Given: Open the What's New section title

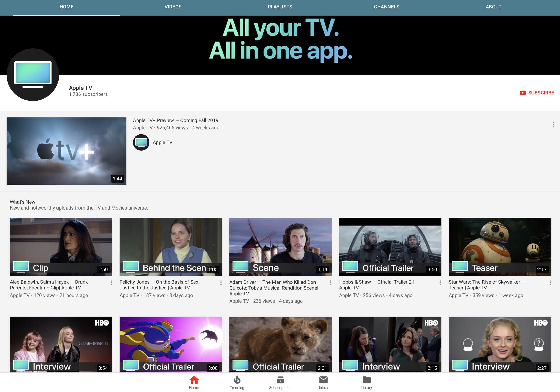Looking at the screenshot, I should pos(22,202).
